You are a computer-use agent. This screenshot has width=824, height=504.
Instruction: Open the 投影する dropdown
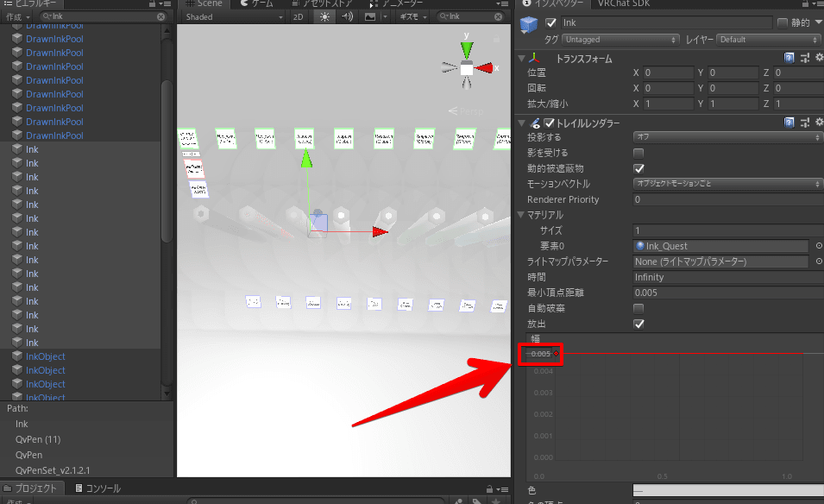(x=727, y=137)
